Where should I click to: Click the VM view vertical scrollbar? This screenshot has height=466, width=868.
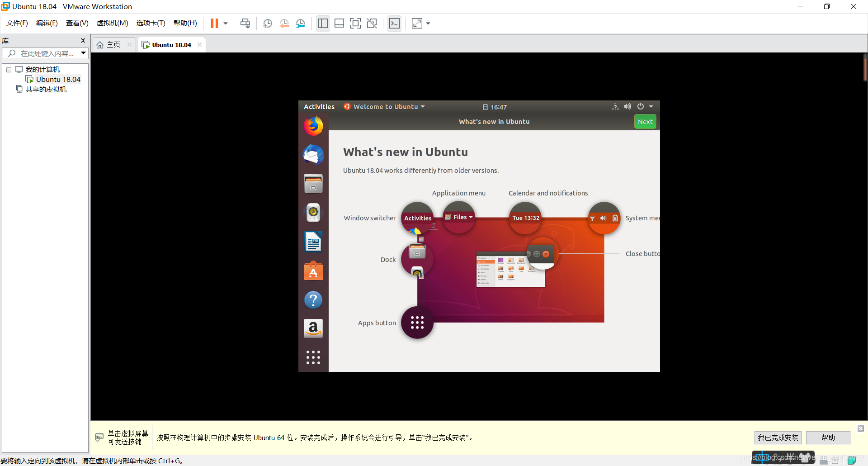[865, 68]
